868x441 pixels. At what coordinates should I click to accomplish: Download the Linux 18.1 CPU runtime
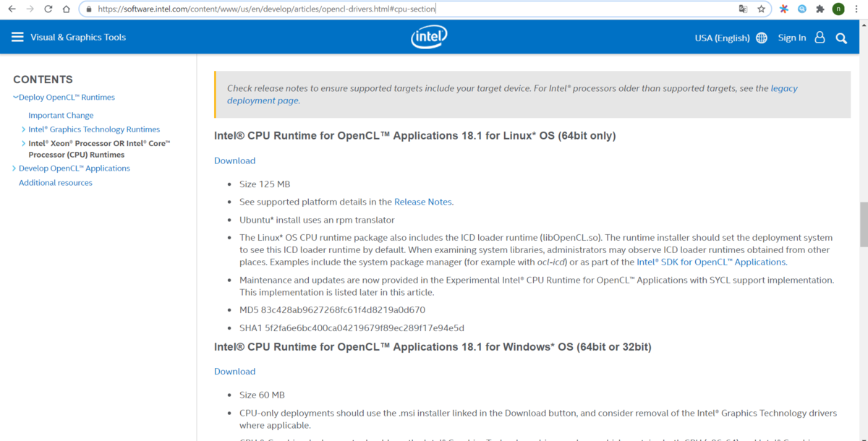[234, 160]
